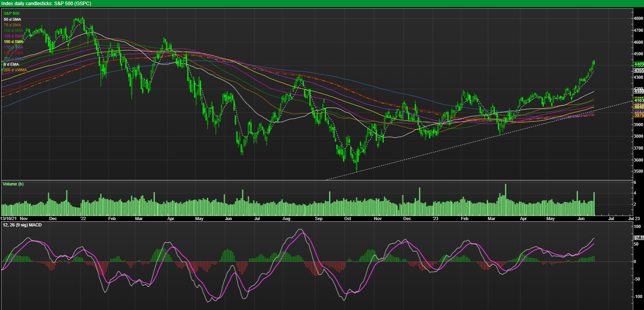Image resolution: width=644 pixels, height=310 pixels.
Task: Click the 4355 price tag on axis
Action: tap(639, 70)
